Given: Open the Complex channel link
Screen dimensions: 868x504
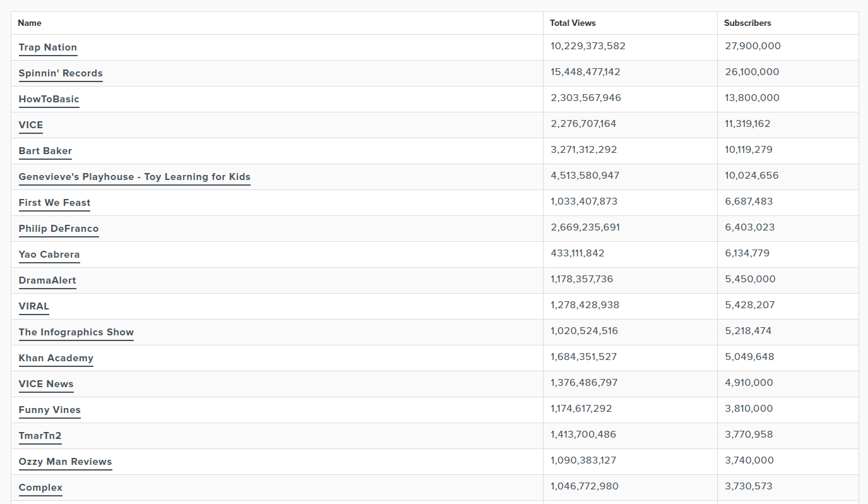Looking at the screenshot, I should [40, 488].
